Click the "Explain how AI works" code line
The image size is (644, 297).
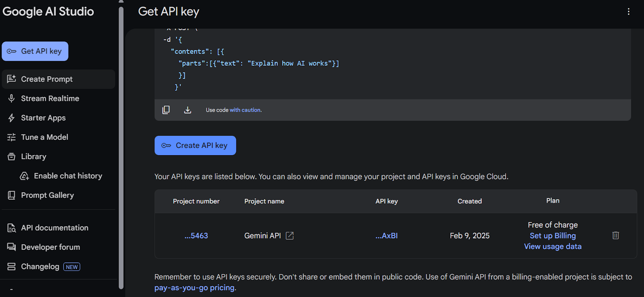pyautogui.click(x=259, y=63)
